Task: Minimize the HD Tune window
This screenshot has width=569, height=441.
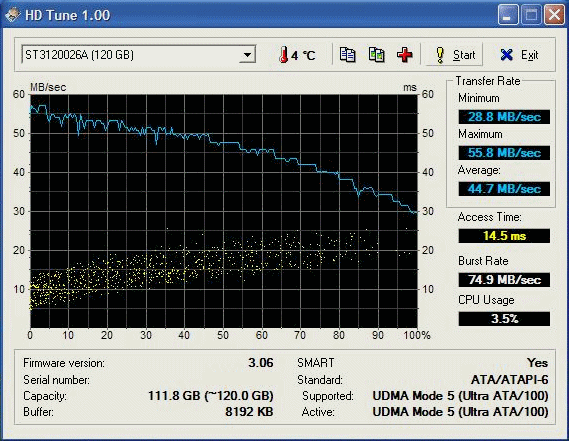Action: pos(508,15)
